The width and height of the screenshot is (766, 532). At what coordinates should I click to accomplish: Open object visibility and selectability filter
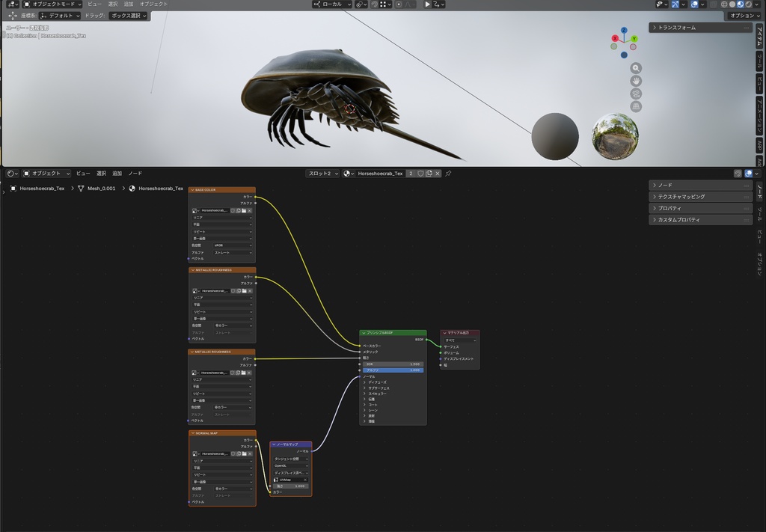tap(661, 4)
